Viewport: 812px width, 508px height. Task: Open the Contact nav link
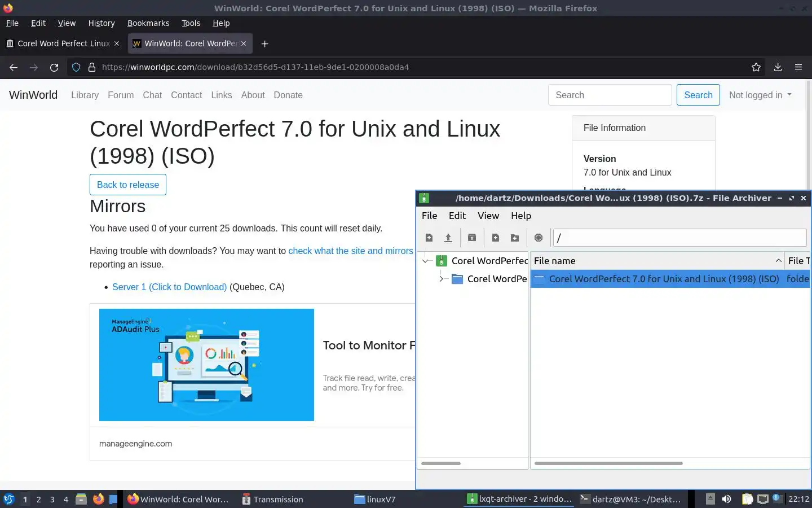pyautogui.click(x=186, y=95)
